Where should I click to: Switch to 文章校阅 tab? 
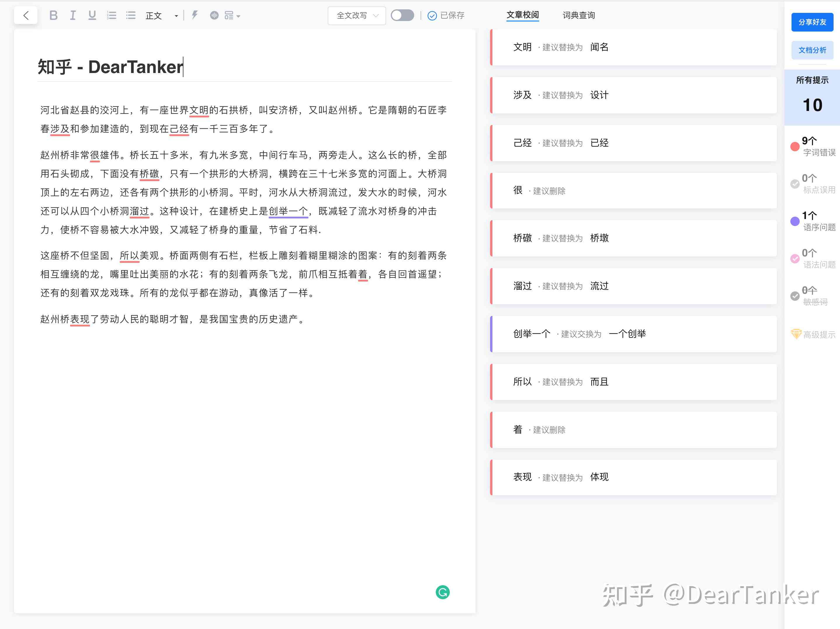(521, 15)
